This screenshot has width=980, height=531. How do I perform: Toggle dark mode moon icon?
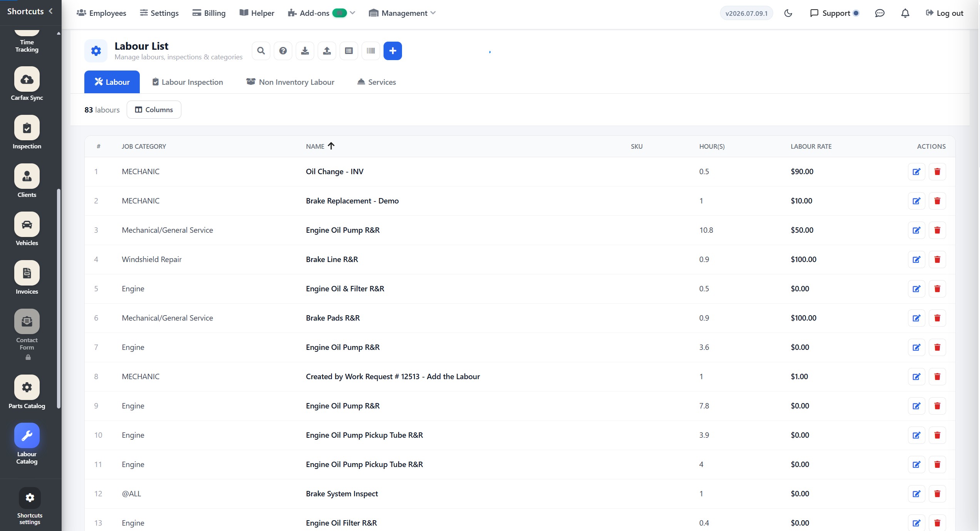pos(788,13)
